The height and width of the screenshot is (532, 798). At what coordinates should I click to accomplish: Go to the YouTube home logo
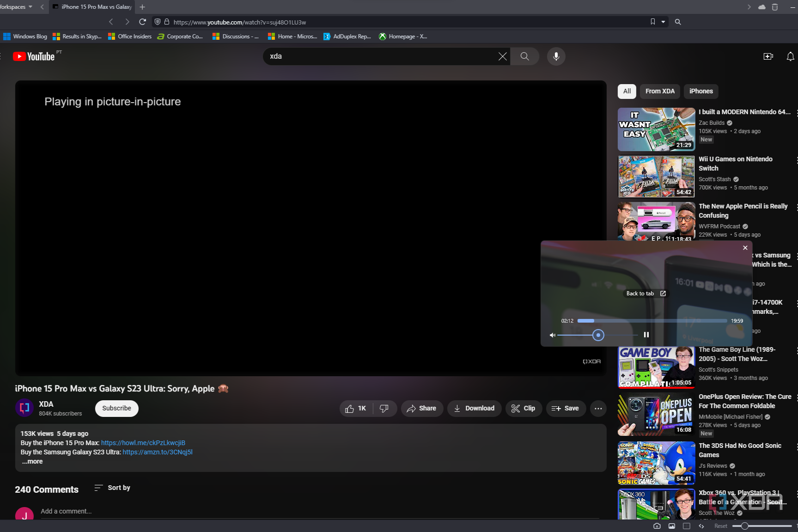[x=34, y=56]
